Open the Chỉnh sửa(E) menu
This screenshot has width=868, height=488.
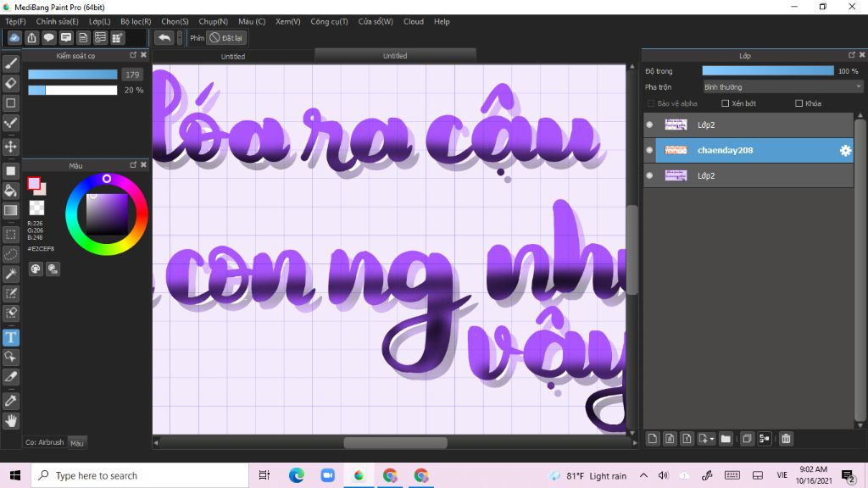(x=57, y=21)
